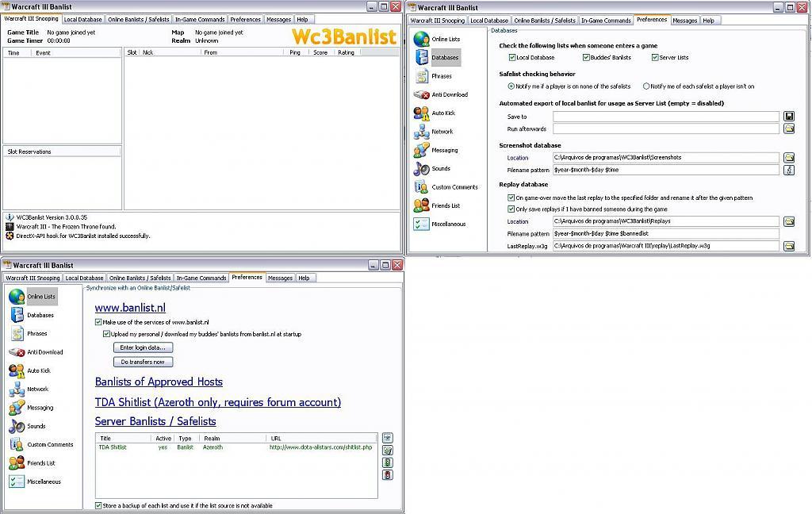Toggle Make use of www.banlist.nl services
Image resolution: width=812 pixels, height=514 pixels.
[98, 322]
